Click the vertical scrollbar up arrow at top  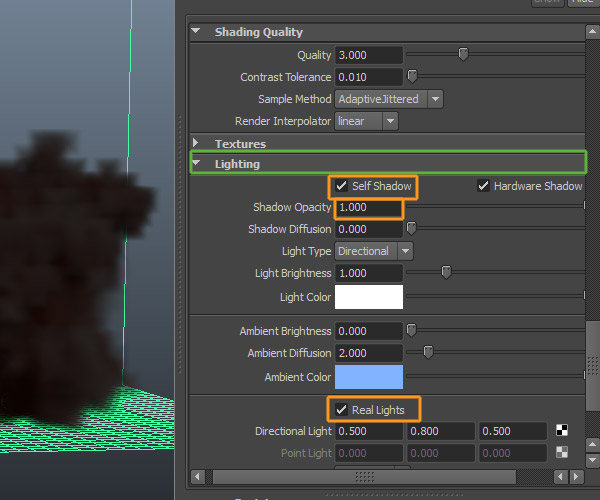592,32
